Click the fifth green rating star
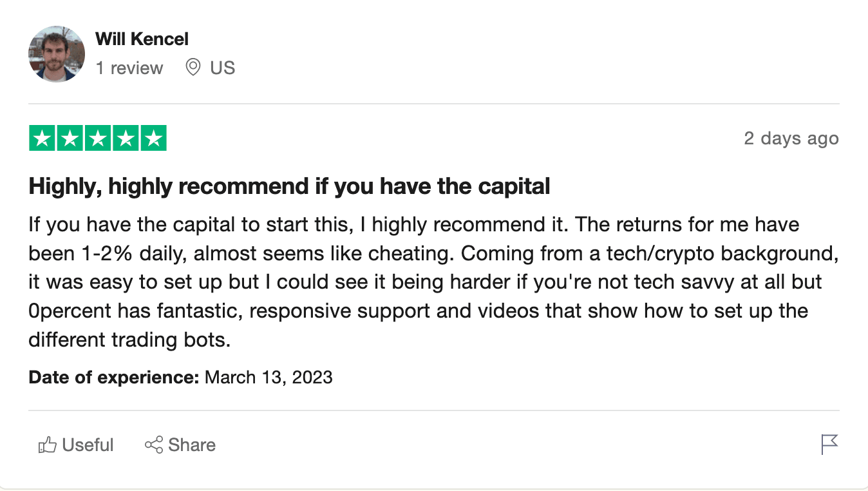Viewport: 868px width, 491px height. coord(153,139)
